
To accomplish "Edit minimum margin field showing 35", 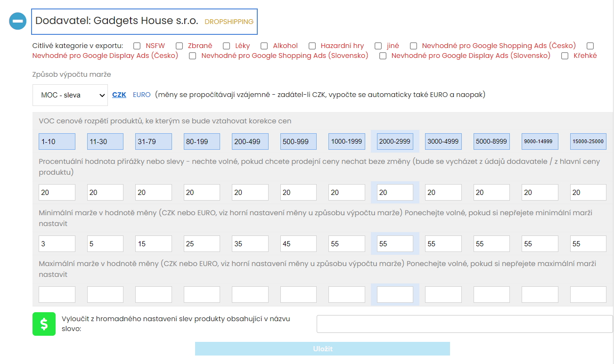I will click(x=250, y=243).
